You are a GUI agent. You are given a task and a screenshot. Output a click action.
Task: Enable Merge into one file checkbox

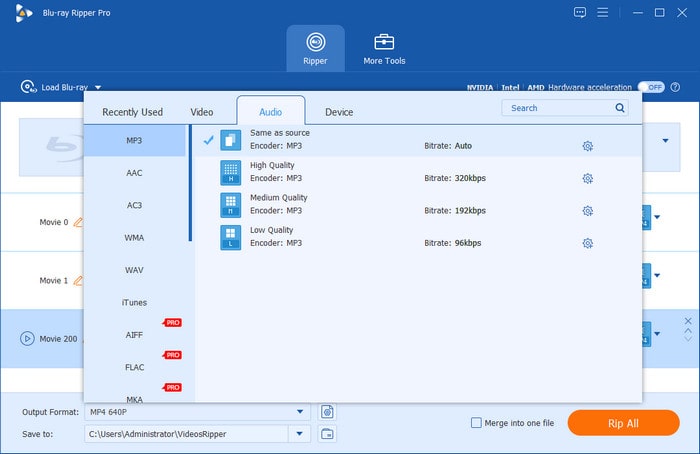tap(476, 423)
